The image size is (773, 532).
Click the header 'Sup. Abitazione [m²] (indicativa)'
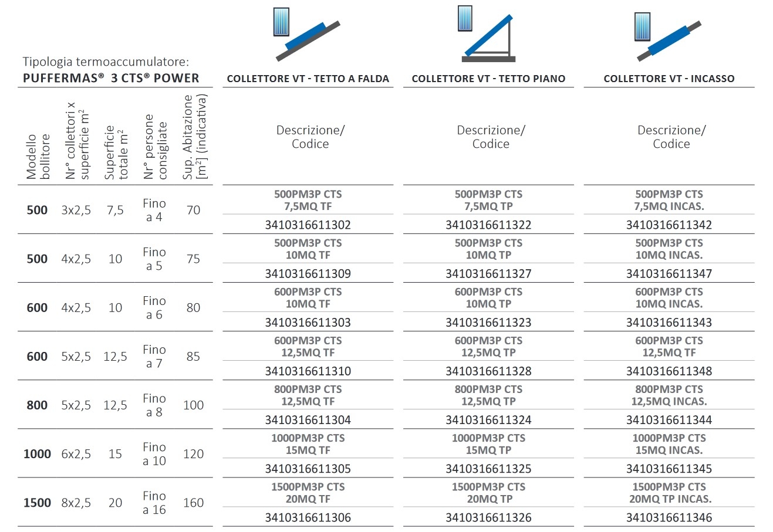(x=195, y=137)
